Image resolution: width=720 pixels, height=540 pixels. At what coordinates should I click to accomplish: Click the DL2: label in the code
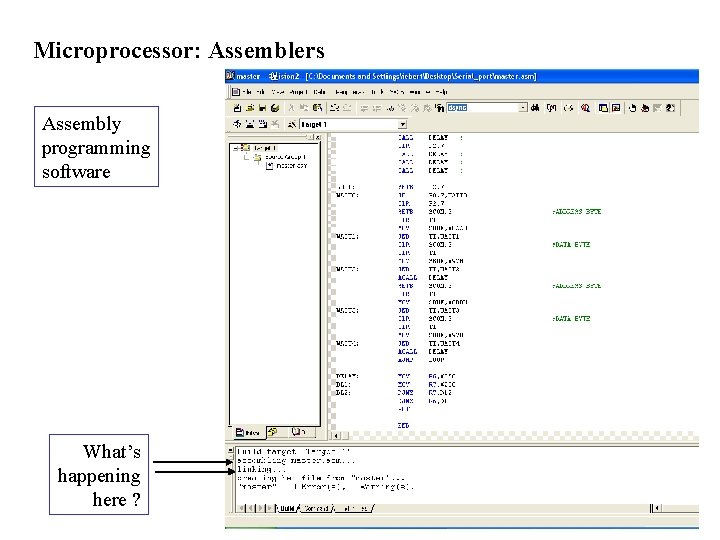pyautogui.click(x=343, y=393)
